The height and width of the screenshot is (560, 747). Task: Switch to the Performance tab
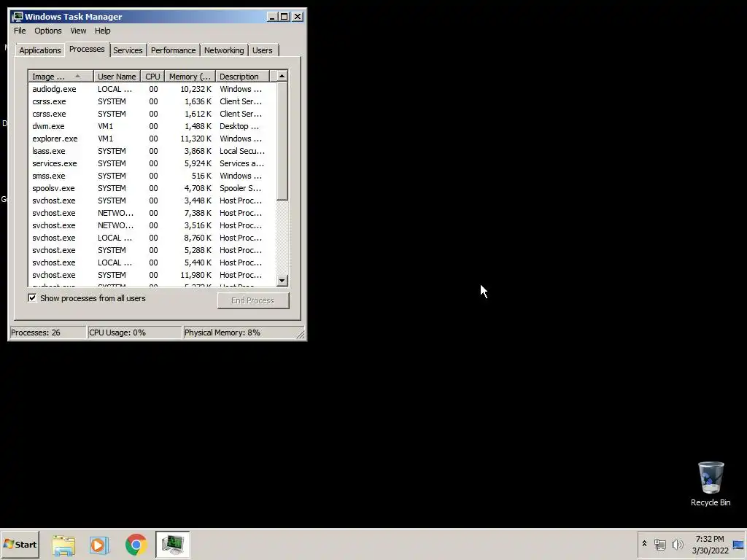(x=174, y=50)
